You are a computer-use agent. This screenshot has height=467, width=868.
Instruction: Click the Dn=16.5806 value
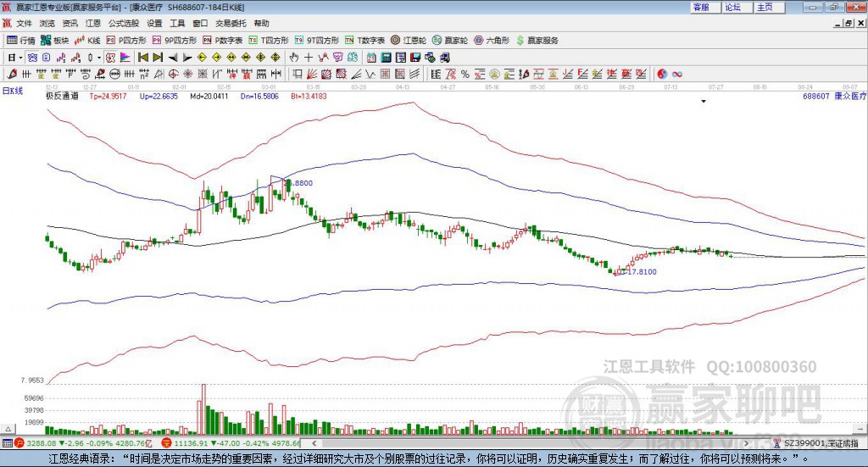[x=260, y=96]
